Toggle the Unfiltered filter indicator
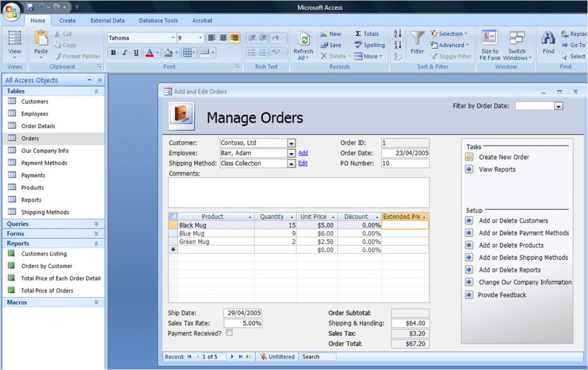The width and height of the screenshot is (588, 370). click(x=277, y=357)
